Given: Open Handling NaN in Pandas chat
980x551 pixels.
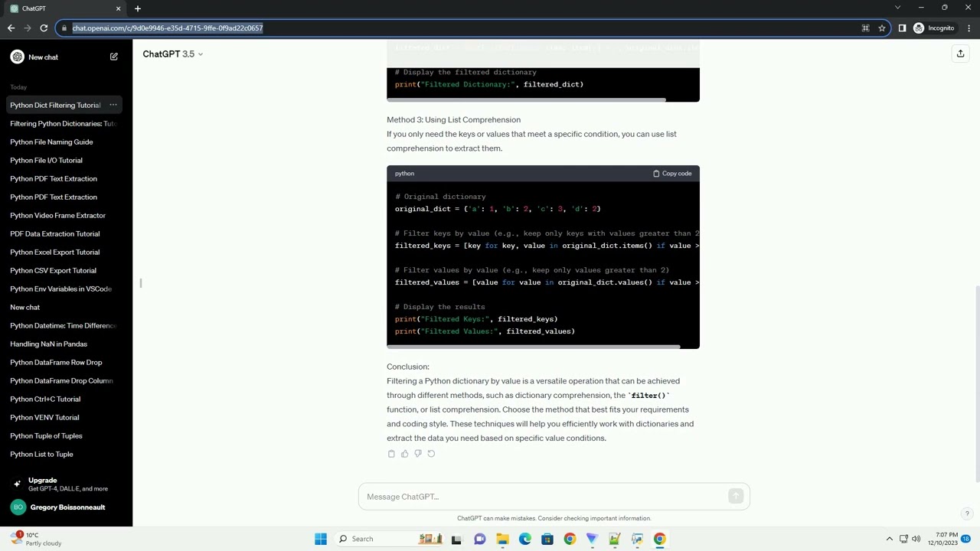Looking at the screenshot, I should 64,344.
